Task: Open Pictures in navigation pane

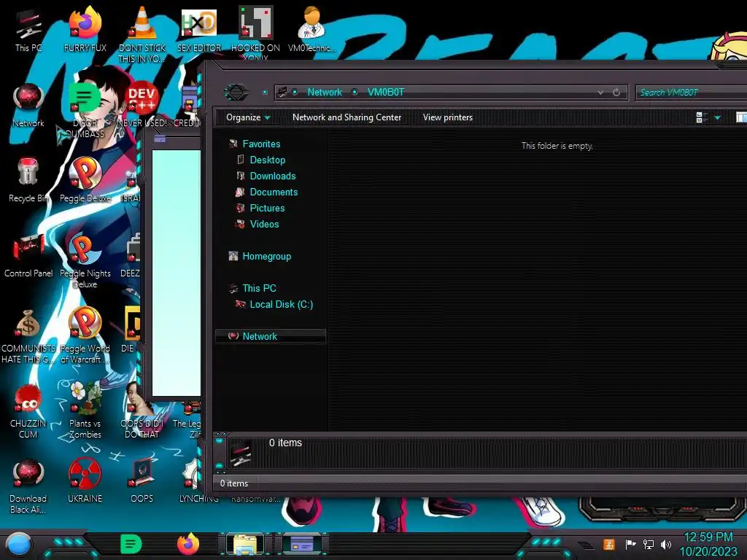Action: pos(267,208)
